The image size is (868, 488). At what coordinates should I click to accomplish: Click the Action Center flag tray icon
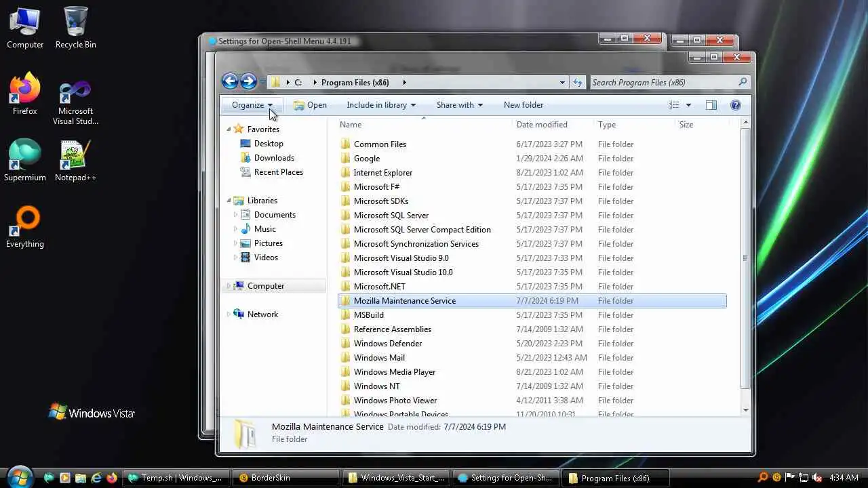tap(790, 478)
